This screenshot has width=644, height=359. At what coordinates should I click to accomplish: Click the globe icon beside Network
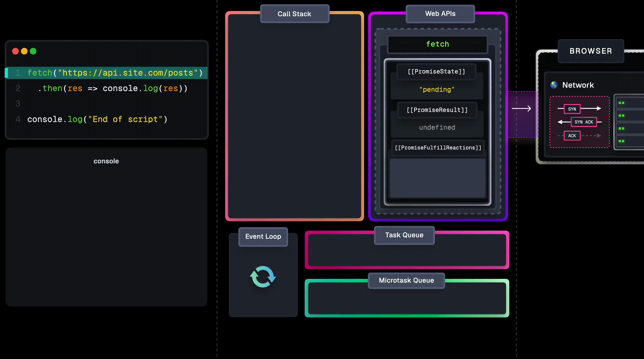coord(554,85)
